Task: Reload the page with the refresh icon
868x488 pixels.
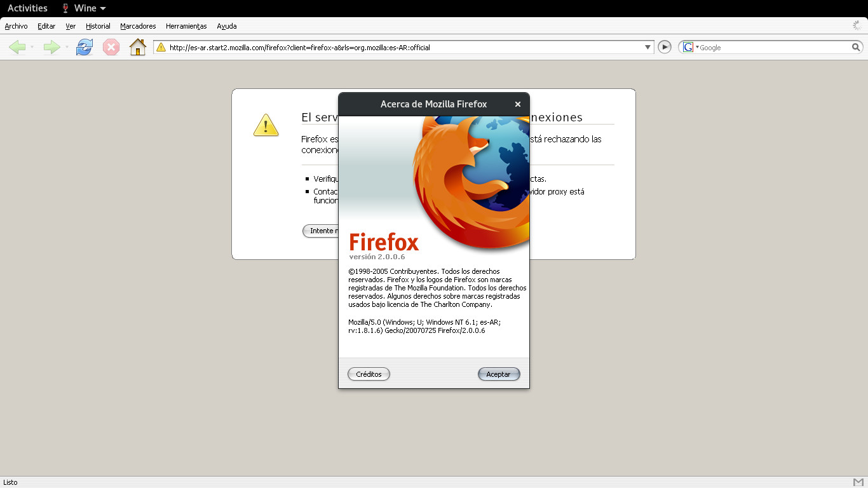Action: point(84,47)
